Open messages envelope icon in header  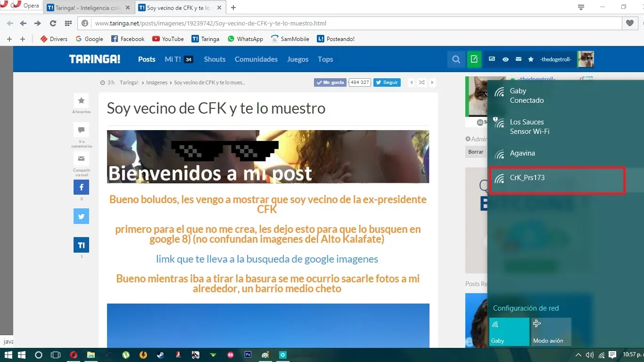pos(519,59)
